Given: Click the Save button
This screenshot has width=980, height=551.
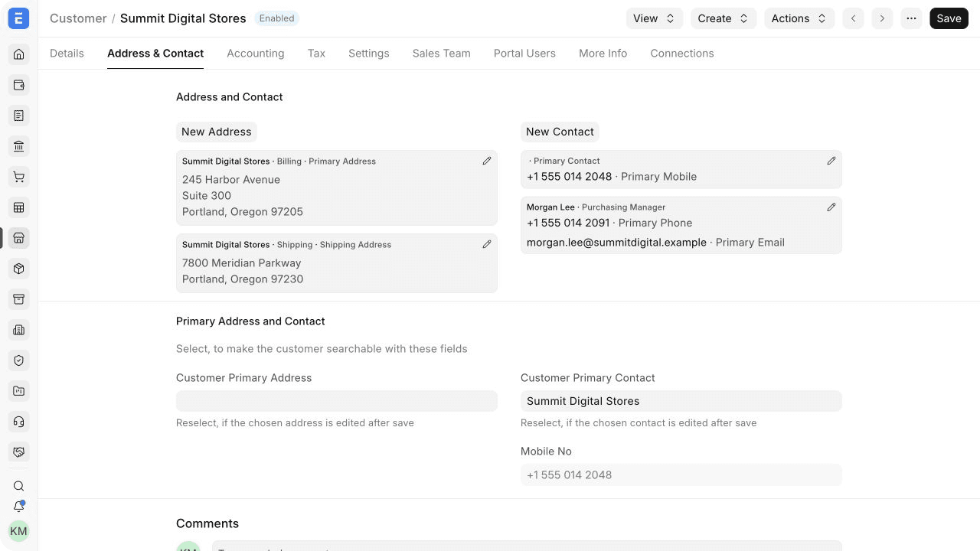Looking at the screenshot, I should 949,18.
